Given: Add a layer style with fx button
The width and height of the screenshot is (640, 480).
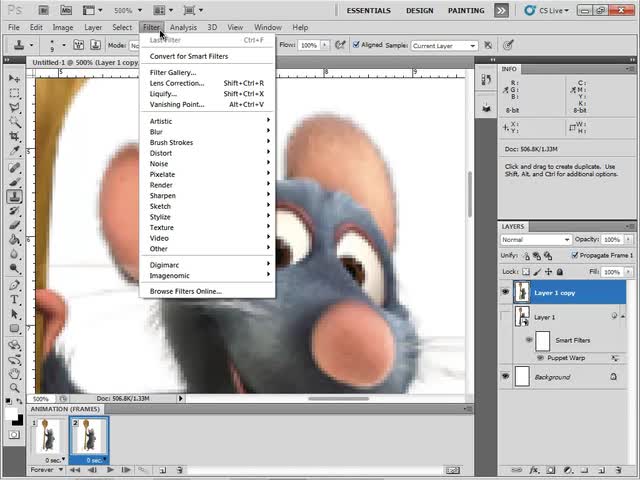Looking at the screenshot, I should click(534, 470).
